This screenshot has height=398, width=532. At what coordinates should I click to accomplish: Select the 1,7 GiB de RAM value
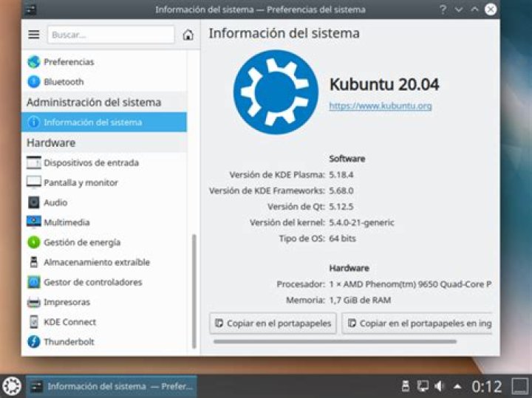(360, 300)
